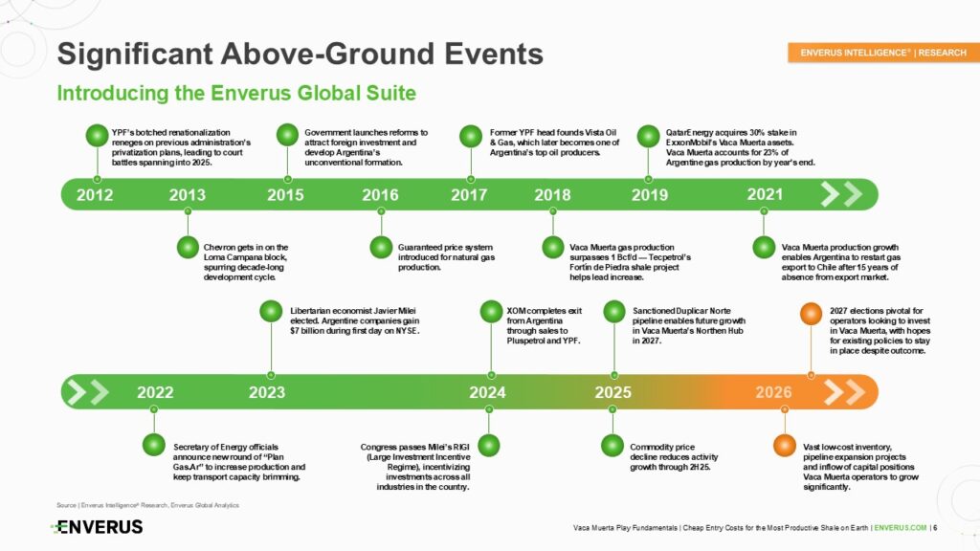Viewport: 980px width, 551px height.
Task: Click the Enverus logo in the footer
Action: coord(97,527)
